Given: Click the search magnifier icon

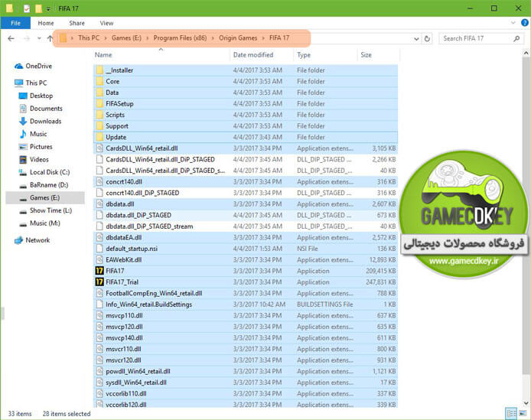Looking at the screenshot, I should click(516, 38).
